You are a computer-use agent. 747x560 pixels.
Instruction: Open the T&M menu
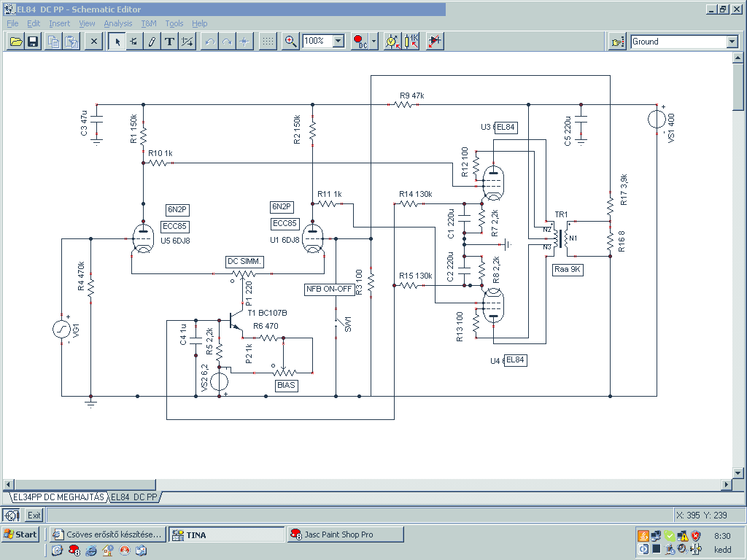click(x=149, y=23)
